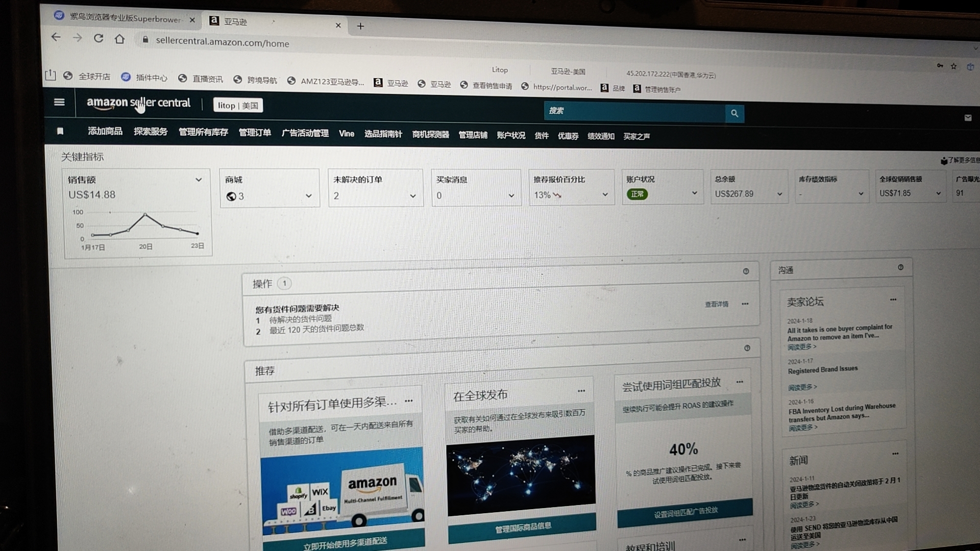
Task: Open the hamburger menu in Seller Central
Action: 59,102
